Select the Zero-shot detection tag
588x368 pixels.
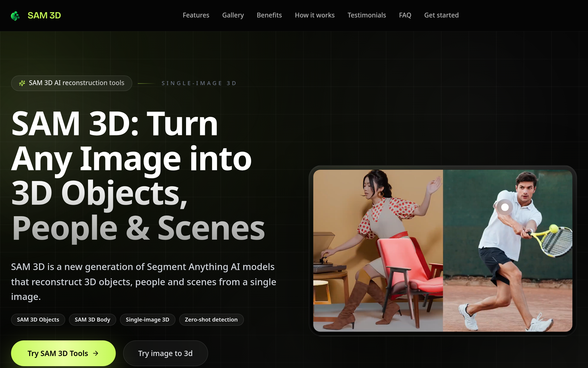211,319
